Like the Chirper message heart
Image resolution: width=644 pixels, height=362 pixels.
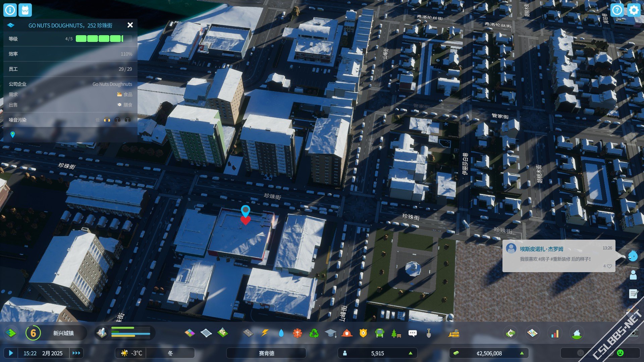click(609, 266)
